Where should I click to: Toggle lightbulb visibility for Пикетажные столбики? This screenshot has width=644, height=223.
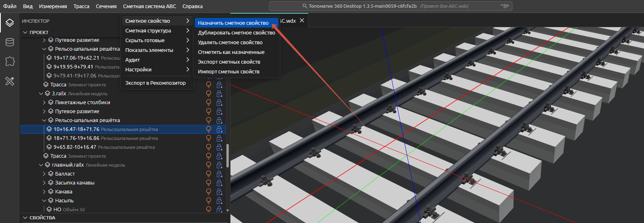pos(209,103)
